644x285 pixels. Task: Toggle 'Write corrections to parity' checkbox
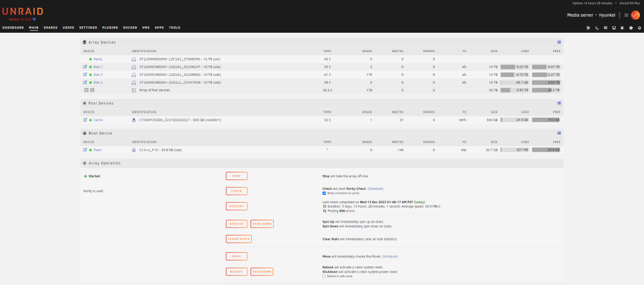coord(324,193)
